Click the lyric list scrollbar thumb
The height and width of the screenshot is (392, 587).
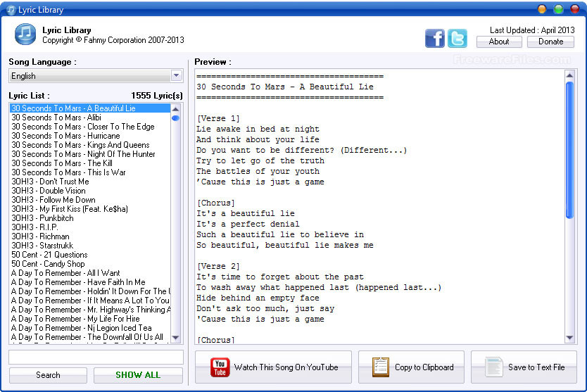point(175,118)
